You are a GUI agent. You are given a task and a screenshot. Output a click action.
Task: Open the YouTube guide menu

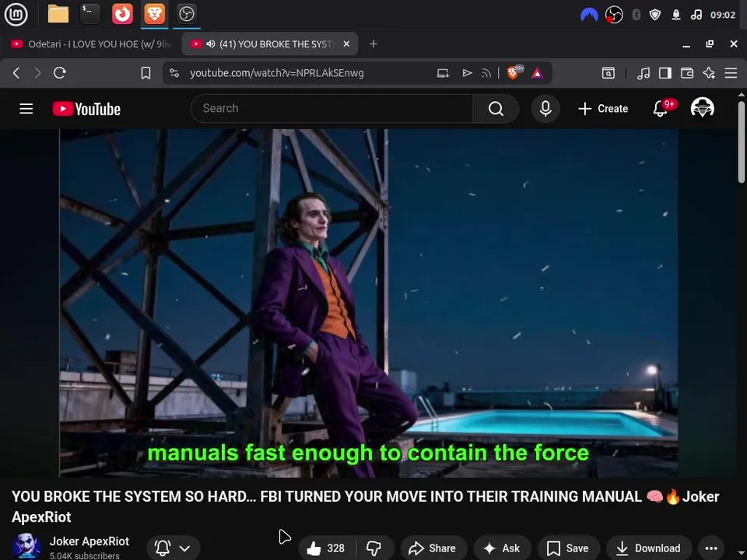[x=26, y=109]
